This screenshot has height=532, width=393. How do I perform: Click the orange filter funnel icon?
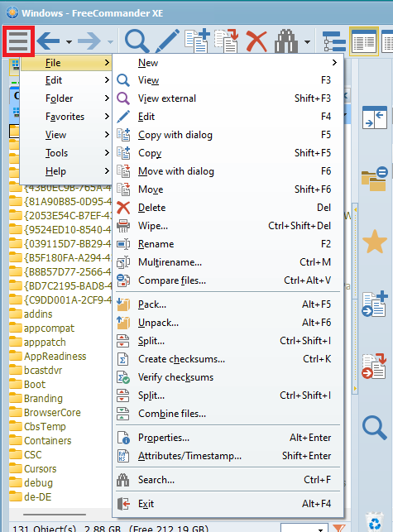tap(338, 528)
